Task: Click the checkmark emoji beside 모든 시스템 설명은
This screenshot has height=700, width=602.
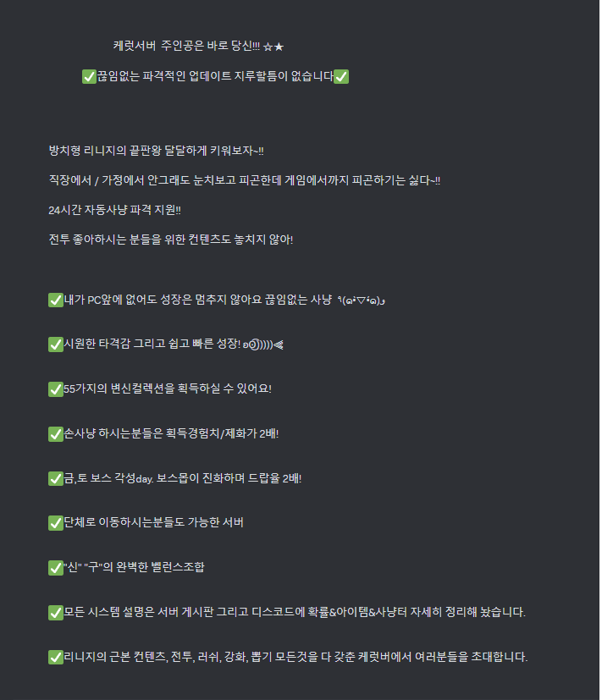Action: [x=55, y=613]
